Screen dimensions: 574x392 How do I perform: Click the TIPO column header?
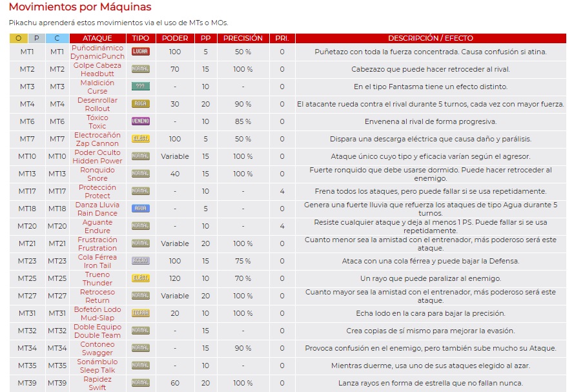tap(141, 38)
